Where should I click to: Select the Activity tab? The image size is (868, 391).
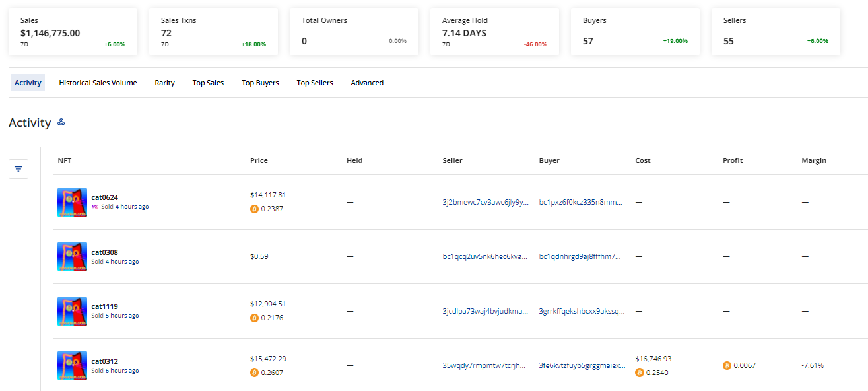[x=28, y=83]
